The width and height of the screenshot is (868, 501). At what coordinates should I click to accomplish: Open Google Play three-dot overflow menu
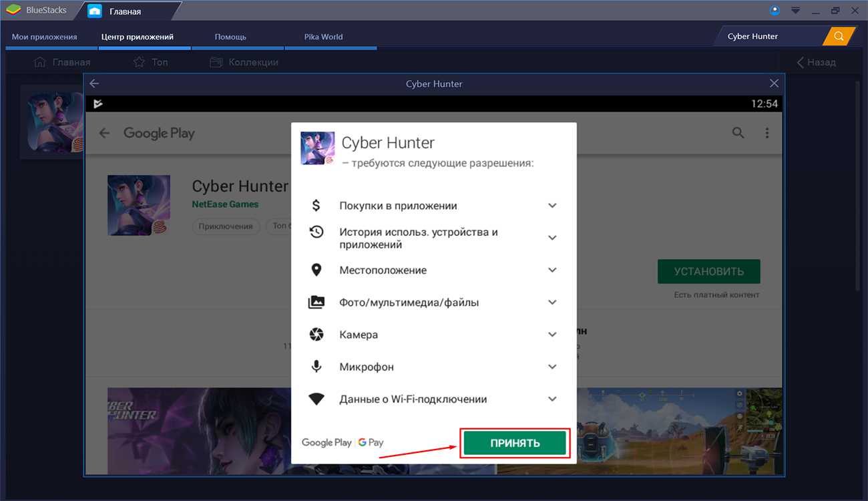pos(767,132)
